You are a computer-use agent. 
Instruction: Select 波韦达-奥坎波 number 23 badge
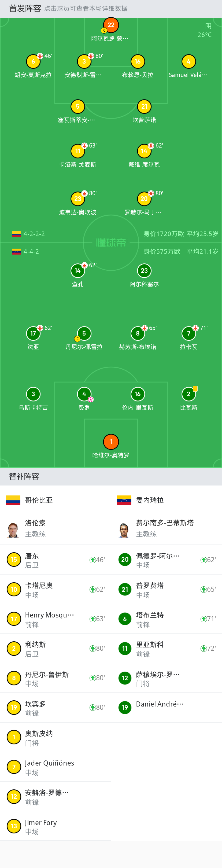[x=77, y=199]
